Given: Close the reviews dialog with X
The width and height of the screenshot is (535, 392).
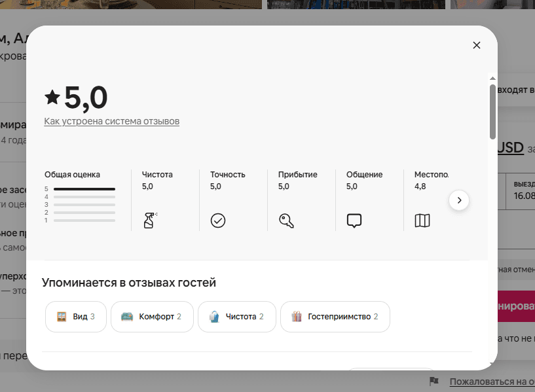Looking at the screenshot, I should (477, 45).
